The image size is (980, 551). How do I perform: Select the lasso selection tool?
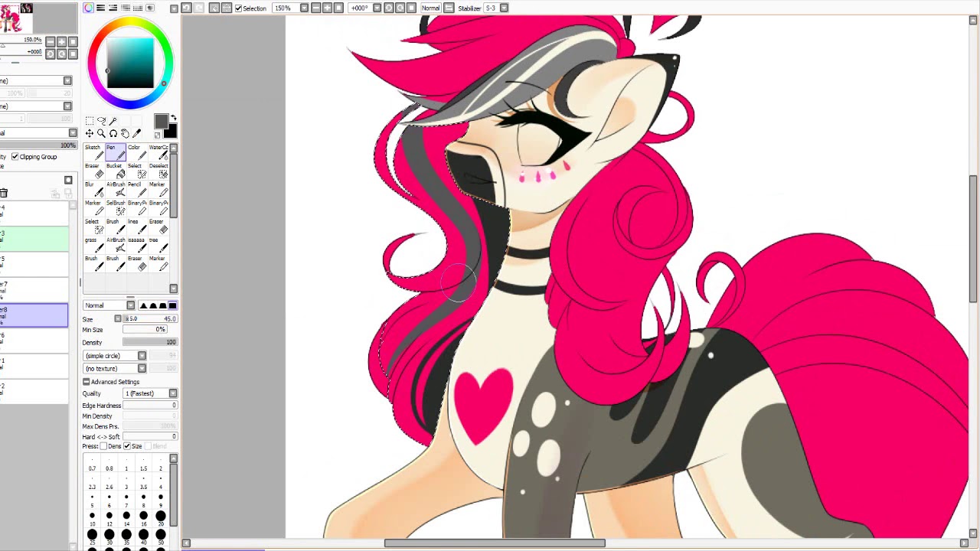(101, 121)
